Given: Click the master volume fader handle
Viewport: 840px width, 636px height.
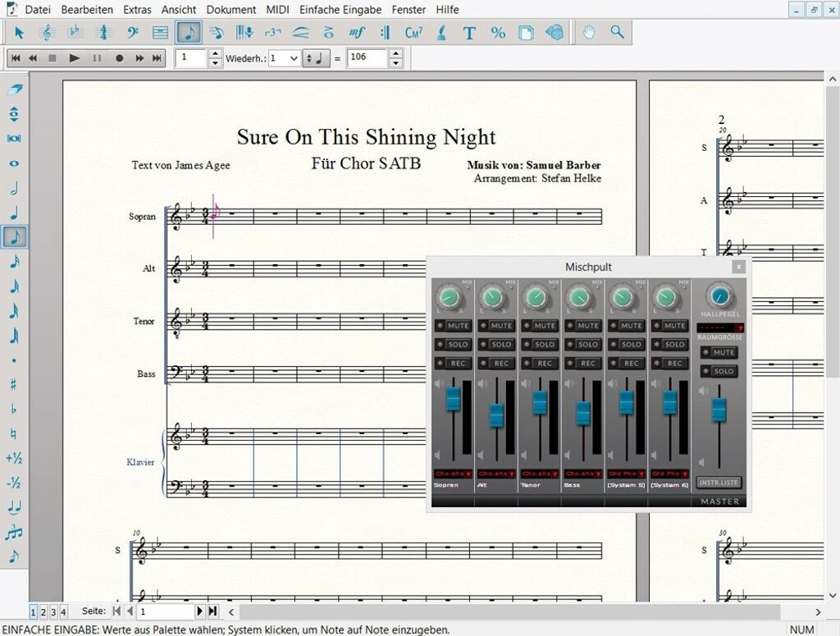Looking at the screenshot, I should coord(719,409).
